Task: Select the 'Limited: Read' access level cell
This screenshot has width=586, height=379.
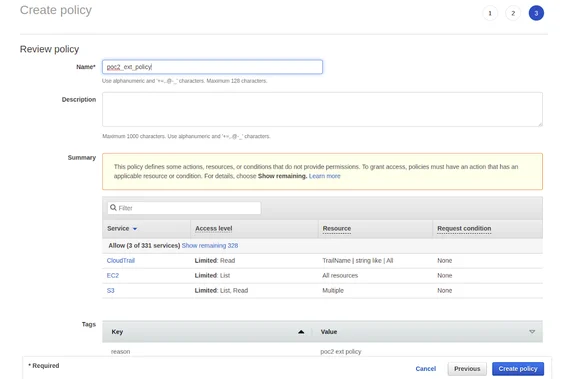Action: click(x=215, y=261)
